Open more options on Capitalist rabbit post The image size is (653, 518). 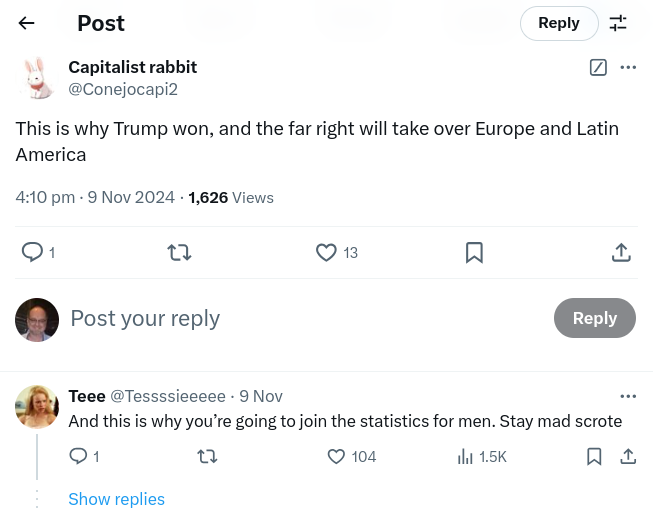tap(628, 68)
